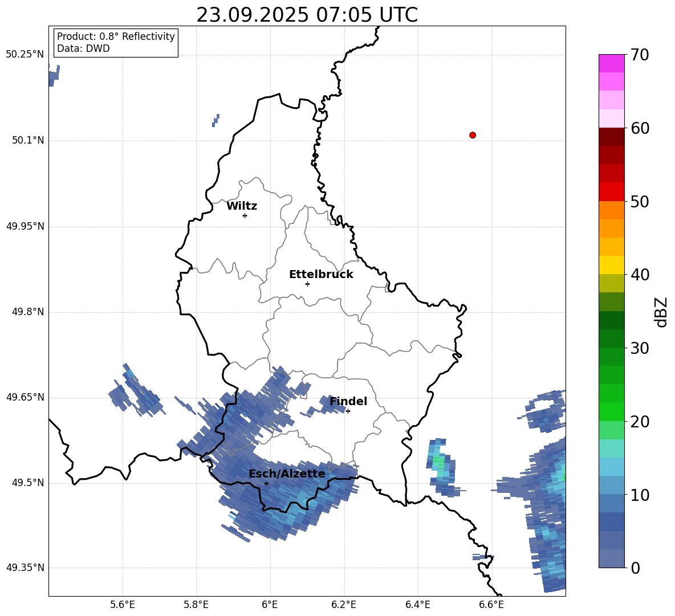Screen dimensions: 675x616
Task: Click the colorbar value 60
Action: pos(640,128)
